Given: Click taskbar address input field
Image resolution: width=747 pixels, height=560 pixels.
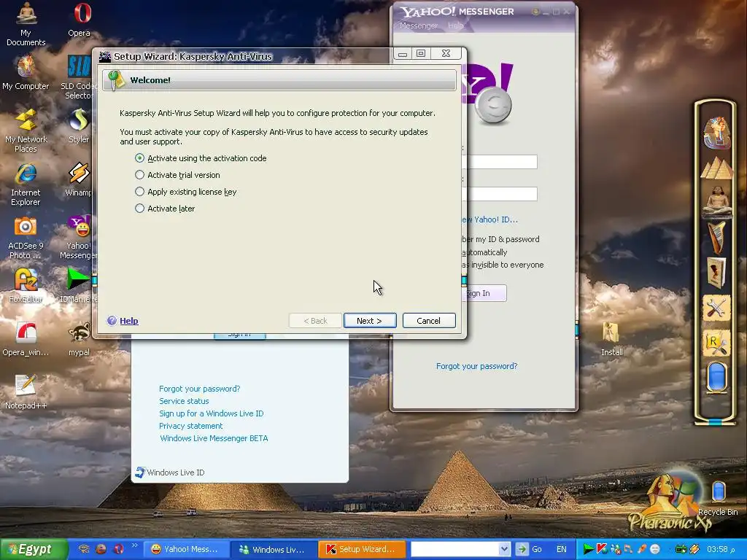Looking at the screenshot, I should point(455,549).
